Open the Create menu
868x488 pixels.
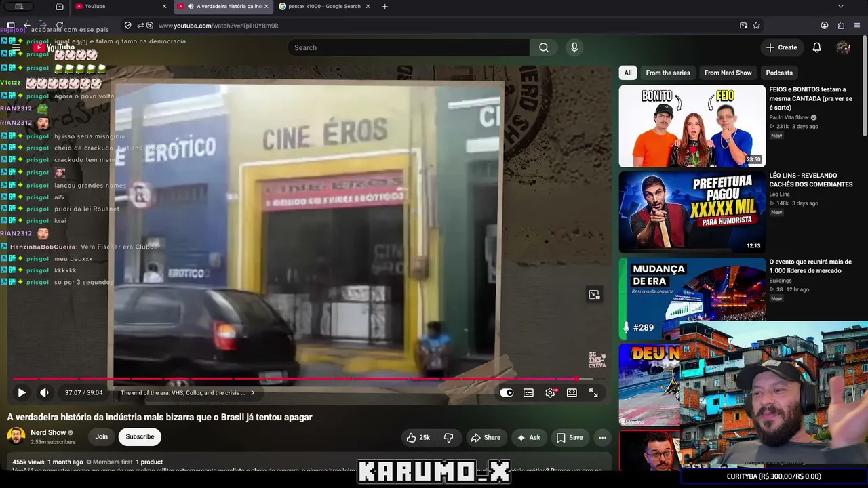click(x=781, y=47)
